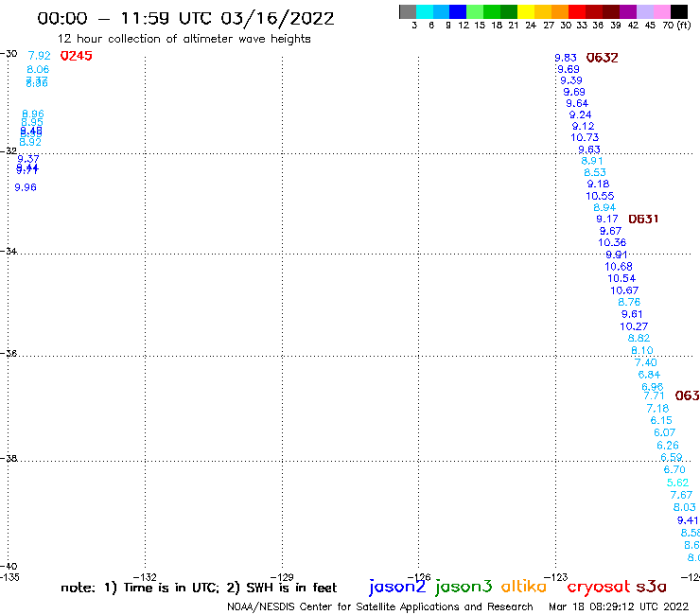
Task: Click the 6.15 wave height value
Action: pyautogui.click(x=661, y=420)
